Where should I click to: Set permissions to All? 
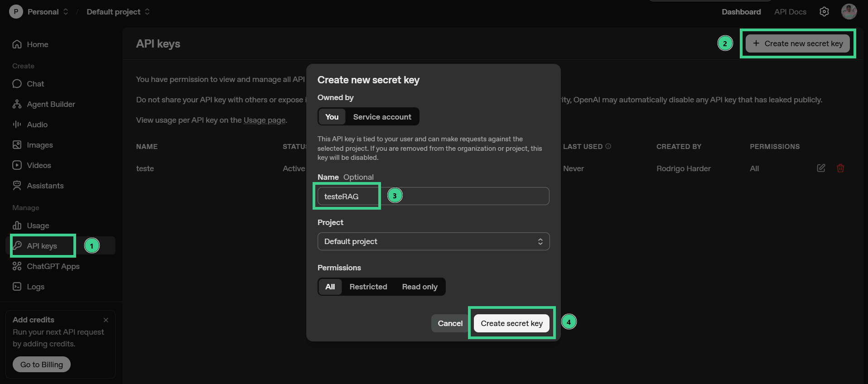point(330,287)
